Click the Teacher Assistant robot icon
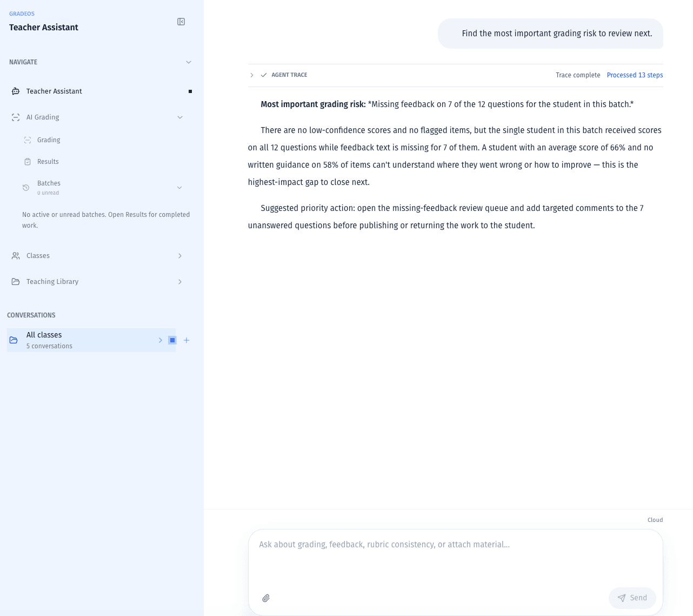The image size is (693, 616). (16, 91)
